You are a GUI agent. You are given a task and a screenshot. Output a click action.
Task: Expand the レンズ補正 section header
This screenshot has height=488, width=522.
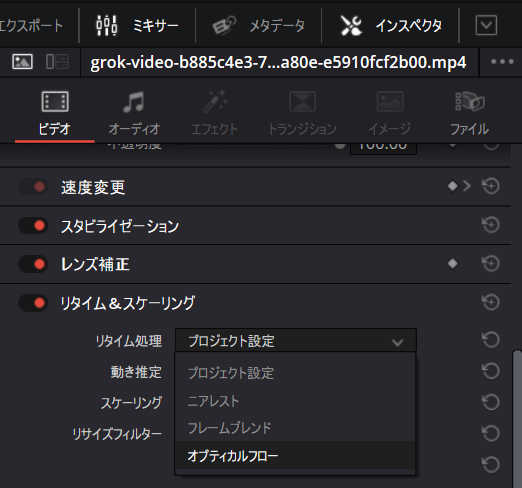(x=95, y=265)
